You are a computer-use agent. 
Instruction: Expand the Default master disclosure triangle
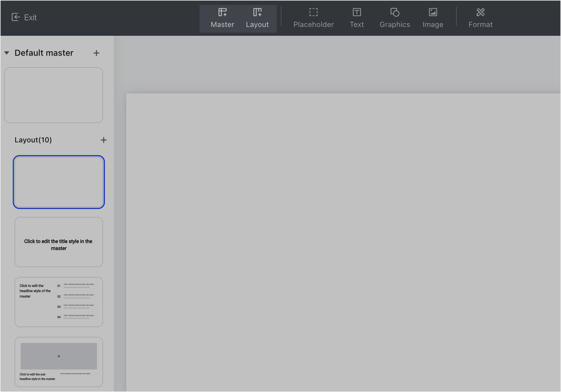7,53
